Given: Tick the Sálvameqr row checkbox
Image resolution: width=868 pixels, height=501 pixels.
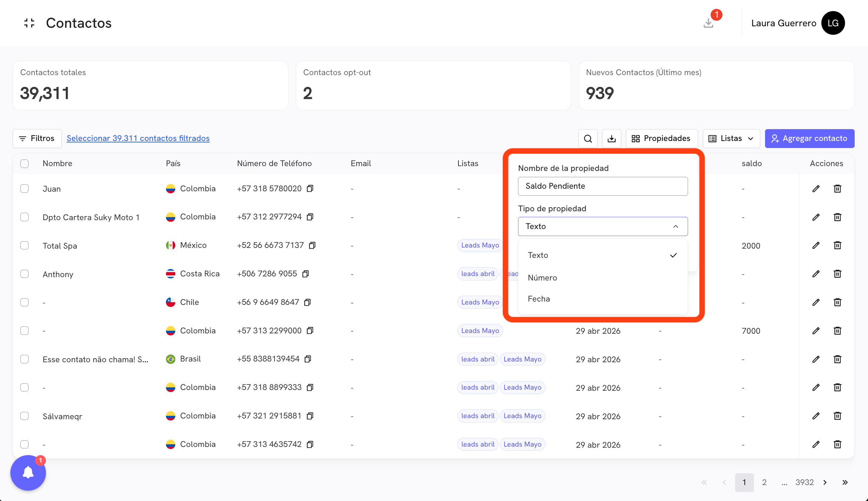Looking at the screenshot, I should [24, 416].
